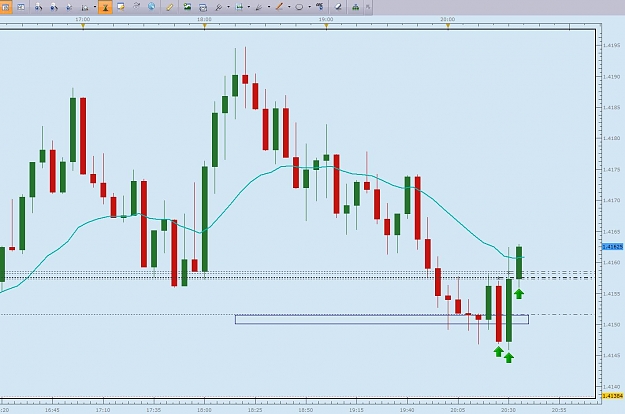The image size is (625, 414).
Task: Open the dropdown arrow beside magnifier tool
Action: [x=228, y=7]
